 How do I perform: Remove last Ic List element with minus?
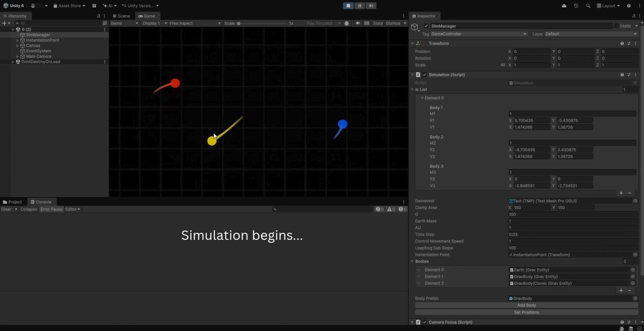(x=630, y=193)
